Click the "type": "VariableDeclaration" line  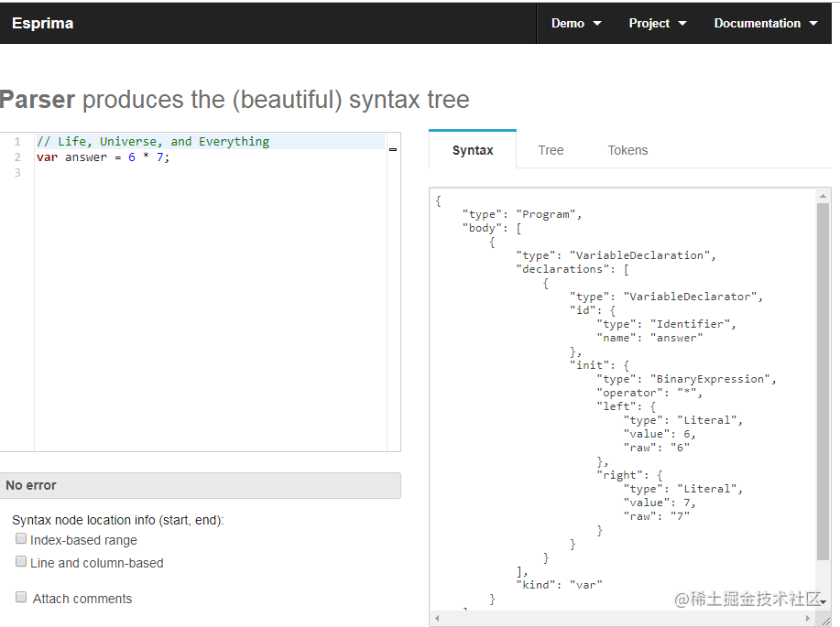pos(616,255)
